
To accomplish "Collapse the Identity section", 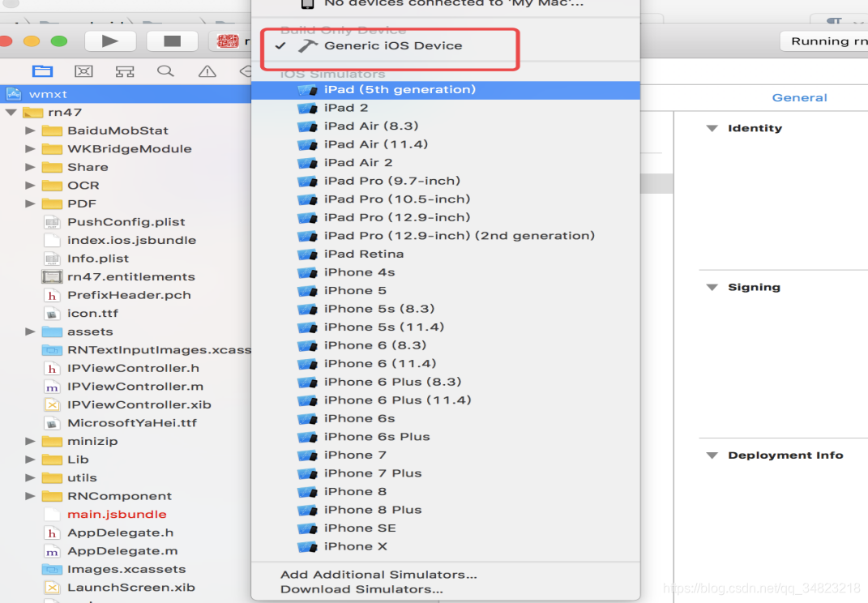I will click(712, 129).
